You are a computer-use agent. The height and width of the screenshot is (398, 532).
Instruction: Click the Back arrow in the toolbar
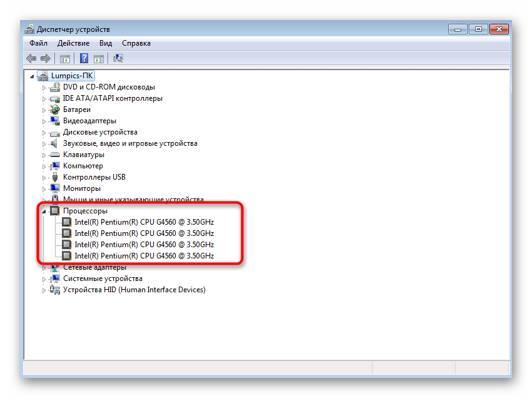click(31, 59)
